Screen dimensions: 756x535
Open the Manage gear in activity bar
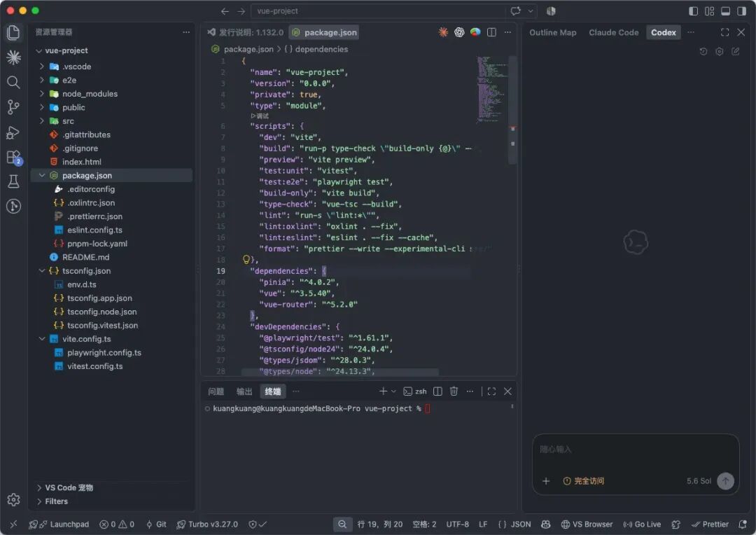tap(13, 499)
